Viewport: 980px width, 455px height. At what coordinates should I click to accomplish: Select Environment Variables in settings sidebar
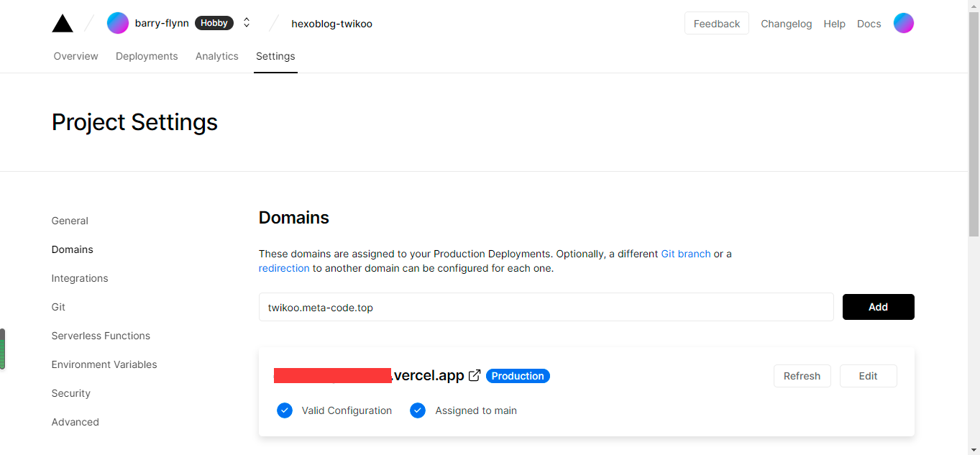(104, 364)
